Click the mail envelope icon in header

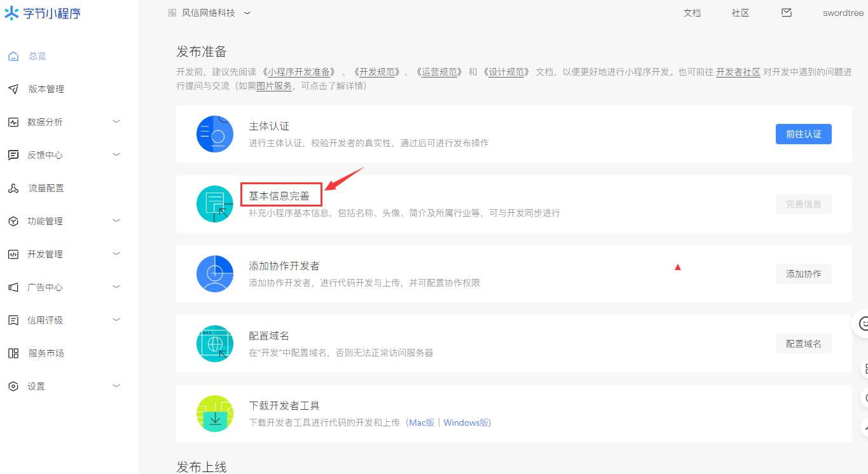tap(787, 13)
